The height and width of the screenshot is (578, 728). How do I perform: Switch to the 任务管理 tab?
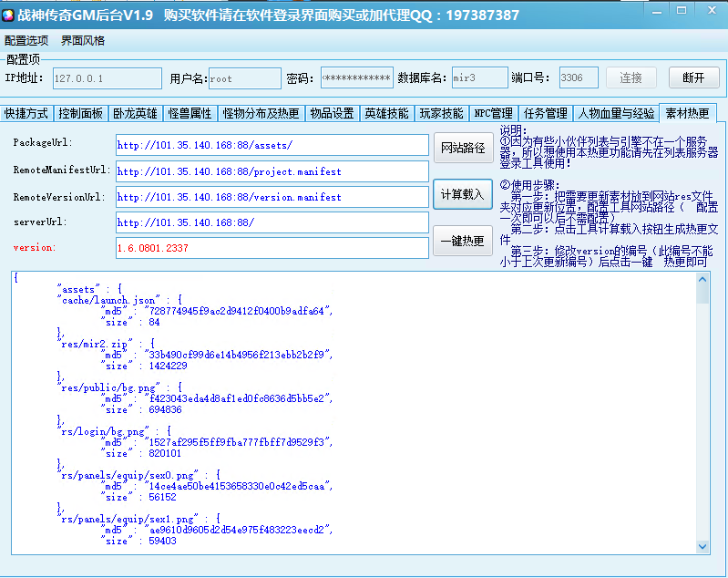coord(546,113)
